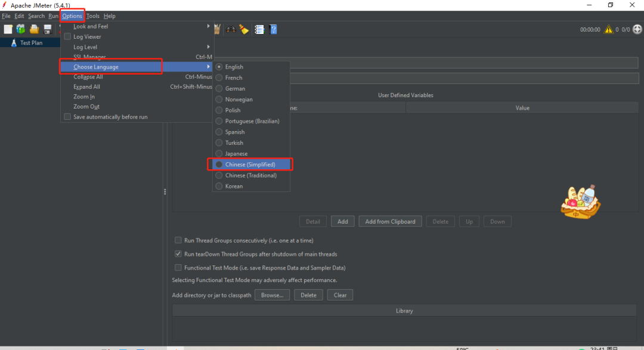Click the Detail button

pos(312,221)
